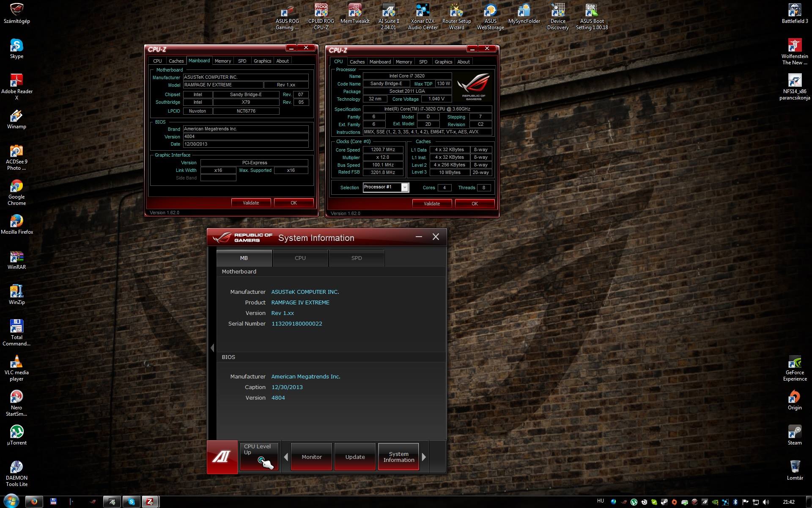Open the ASUS ROG Gaming desktop shortcut
Image resolution: width=812 pixels, height=508 pixels.
pos(287,17)
